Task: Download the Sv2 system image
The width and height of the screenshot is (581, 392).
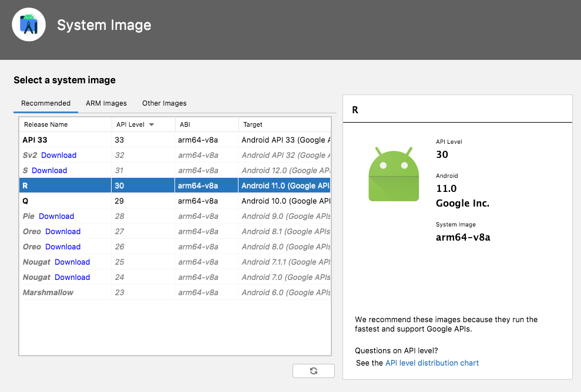Action: click(59, 155)
